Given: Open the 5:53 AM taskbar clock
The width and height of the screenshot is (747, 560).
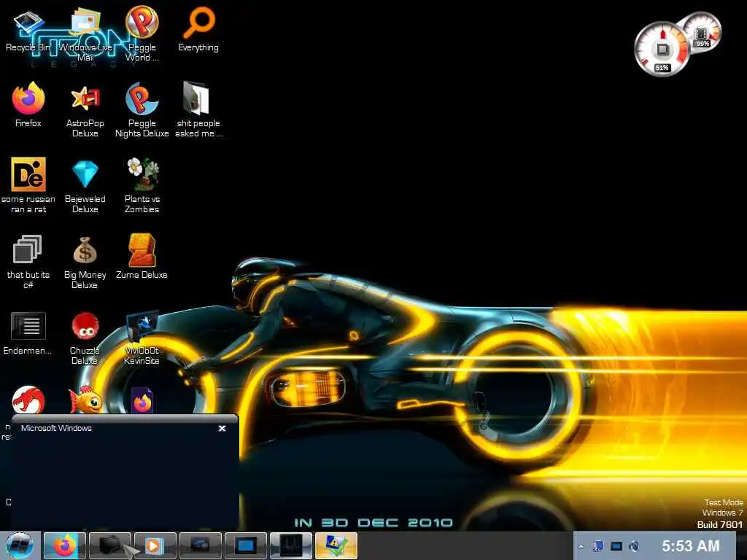Looking at the screenshot, I should (690, 546).
